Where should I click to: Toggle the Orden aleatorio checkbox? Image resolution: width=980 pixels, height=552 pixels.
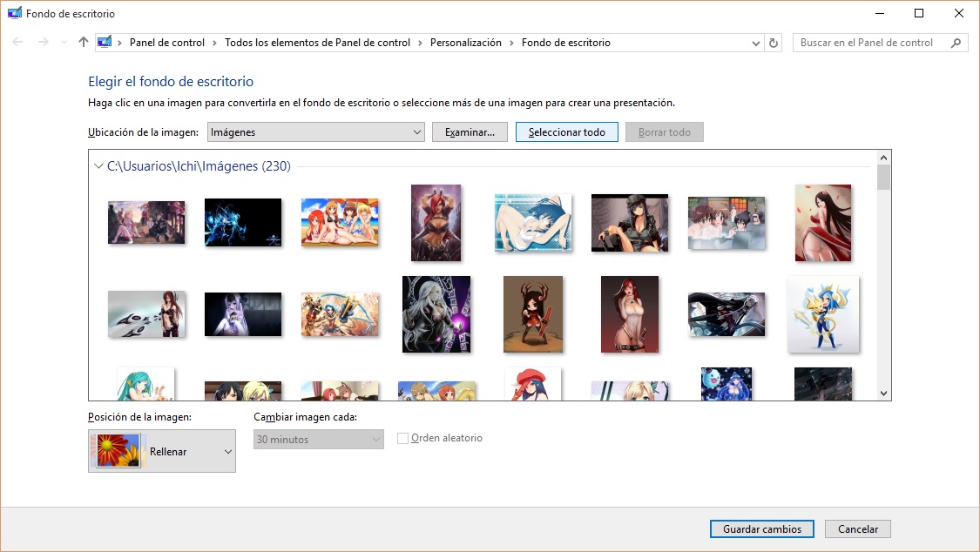pyautogui.click(x=403, y=438)
